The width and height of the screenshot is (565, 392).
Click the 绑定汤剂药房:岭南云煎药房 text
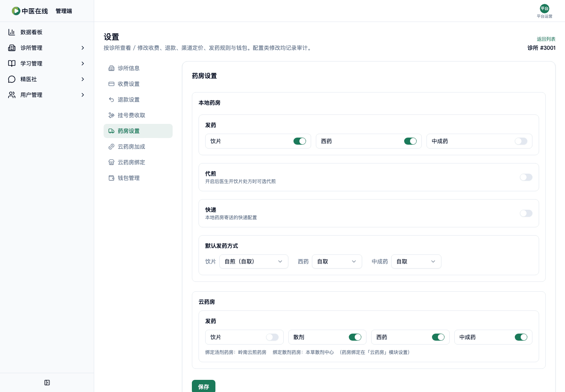(236, 352)
